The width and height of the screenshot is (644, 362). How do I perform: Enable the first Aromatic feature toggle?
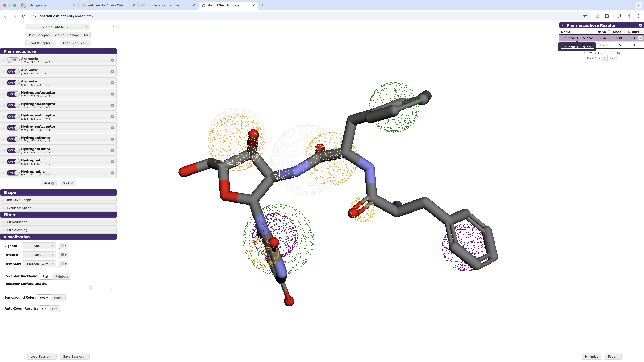pos(13,60)
